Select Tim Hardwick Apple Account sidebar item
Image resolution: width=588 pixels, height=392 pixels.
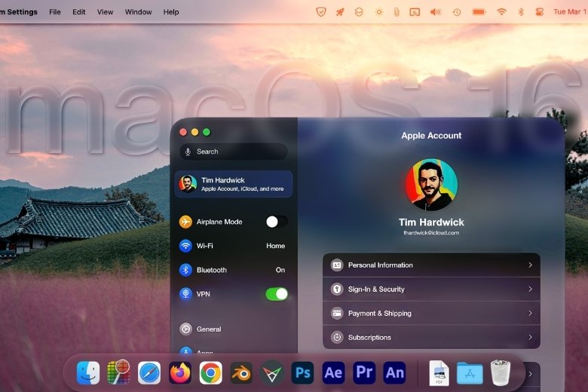(x=233, y=184)
